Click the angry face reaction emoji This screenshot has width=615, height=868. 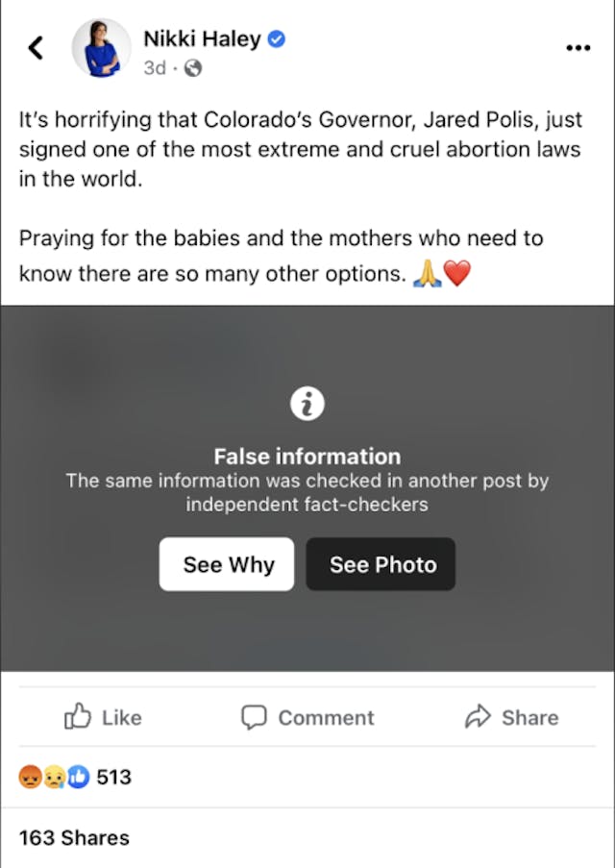(31, 777)
